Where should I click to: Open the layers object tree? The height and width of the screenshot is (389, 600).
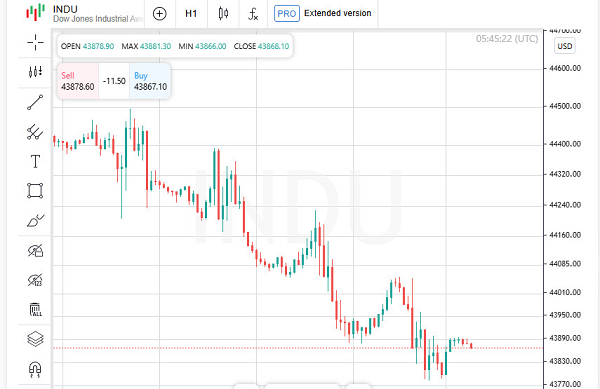pyautogui.click(x=35, y=339)
